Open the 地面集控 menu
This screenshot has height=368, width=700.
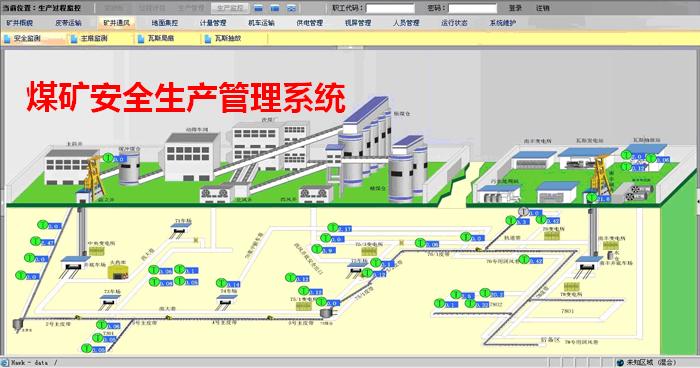(x=165, y=23)
